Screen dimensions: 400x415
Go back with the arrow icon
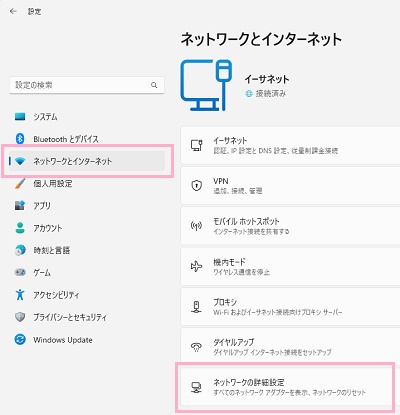[x=13, y=11]
